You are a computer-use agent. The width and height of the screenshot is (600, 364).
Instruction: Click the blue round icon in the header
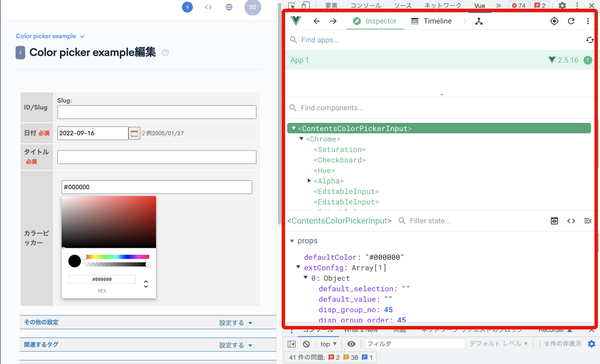pyautogui.click(x=187, y=7)
